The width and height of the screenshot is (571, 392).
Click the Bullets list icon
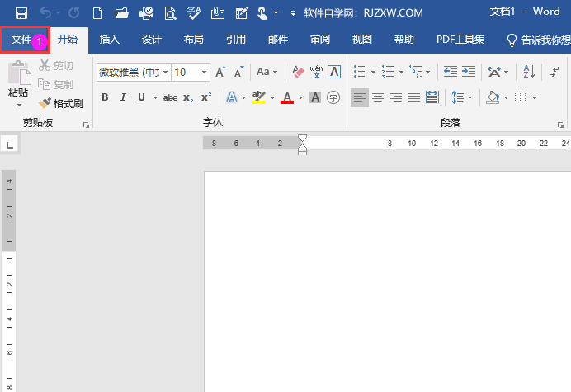359,73
